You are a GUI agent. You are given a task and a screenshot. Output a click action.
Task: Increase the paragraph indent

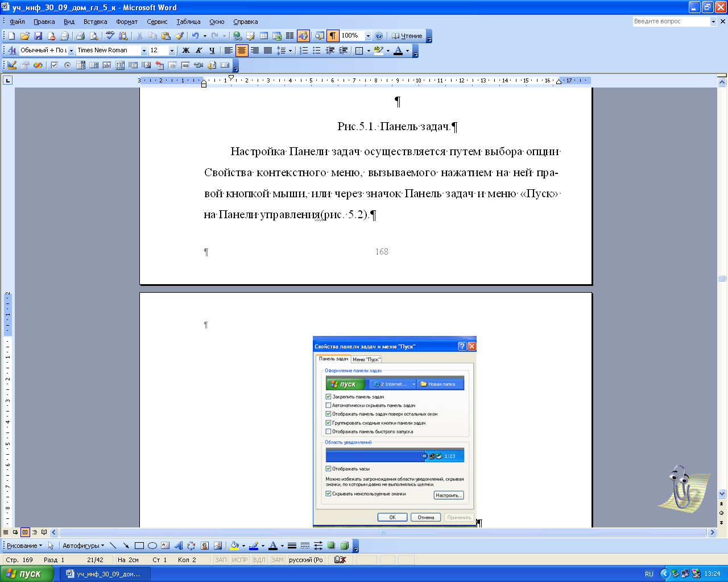[343, 51]
